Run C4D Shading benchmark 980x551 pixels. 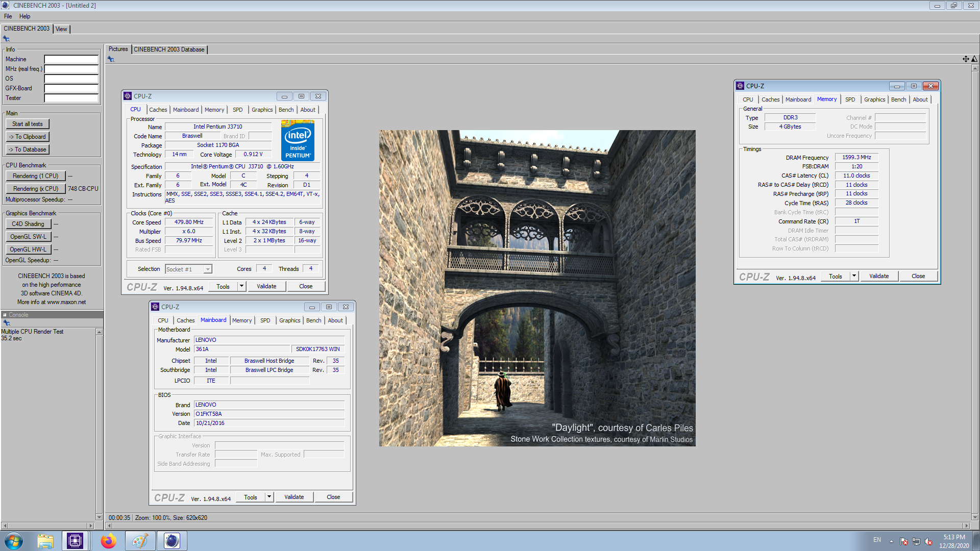click(x=29, y=224)
